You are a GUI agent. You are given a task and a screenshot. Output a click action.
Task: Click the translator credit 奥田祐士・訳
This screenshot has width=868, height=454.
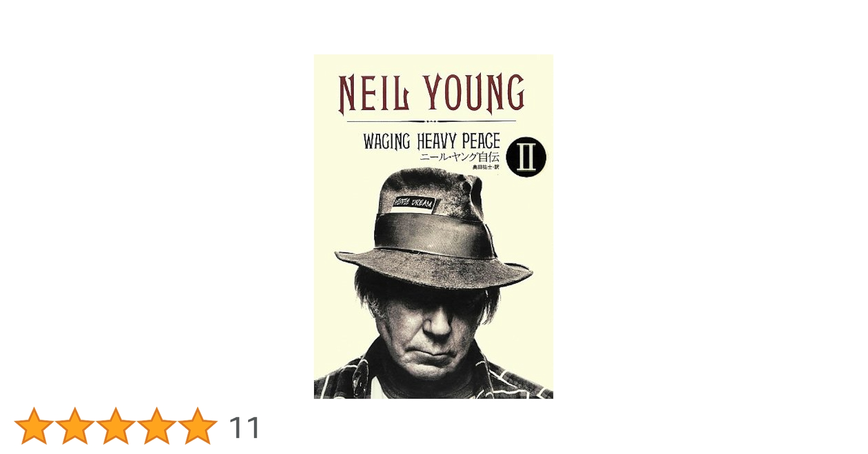pos(486,167)
